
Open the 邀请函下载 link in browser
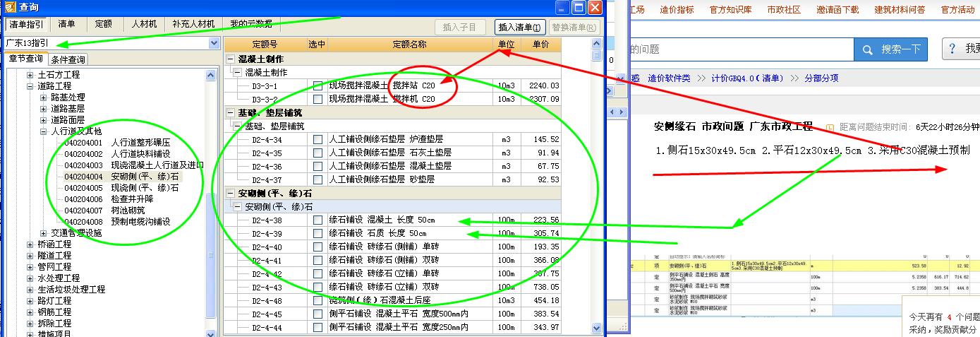pyautogui.click(x=837, y=10)
